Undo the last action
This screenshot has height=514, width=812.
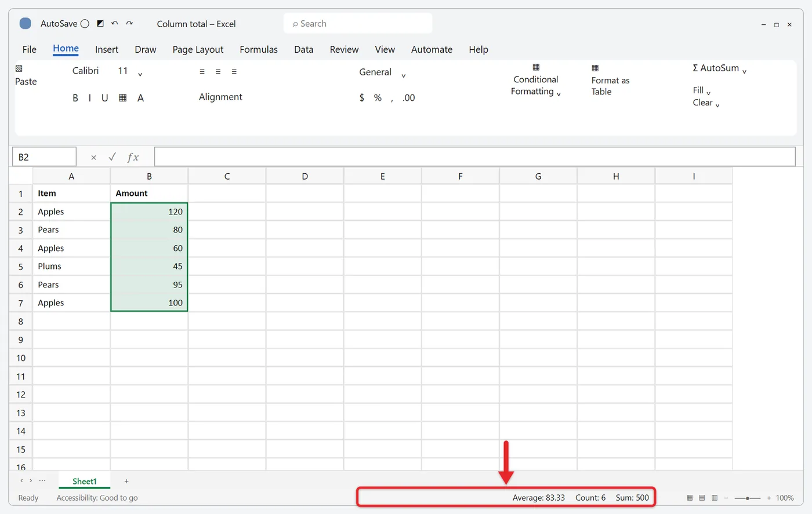coord(115,24)
